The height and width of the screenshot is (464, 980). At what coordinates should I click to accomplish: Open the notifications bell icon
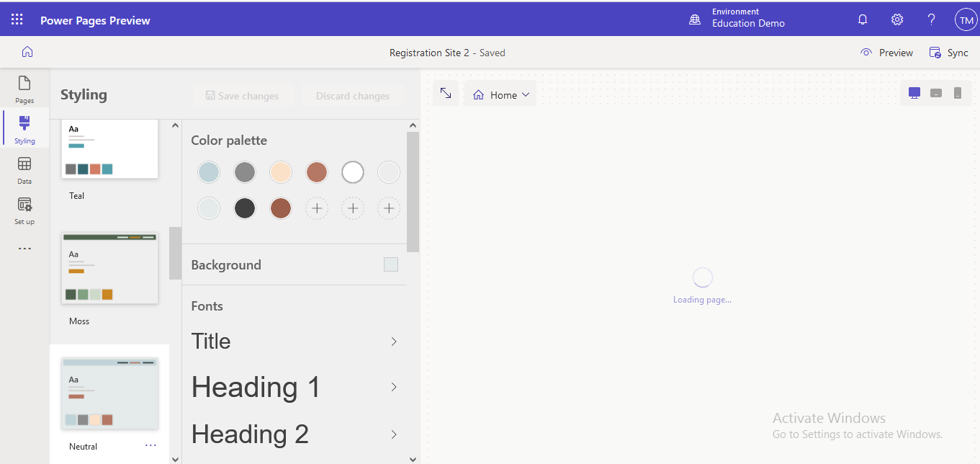pyautogui.click(x=862, y=19)
